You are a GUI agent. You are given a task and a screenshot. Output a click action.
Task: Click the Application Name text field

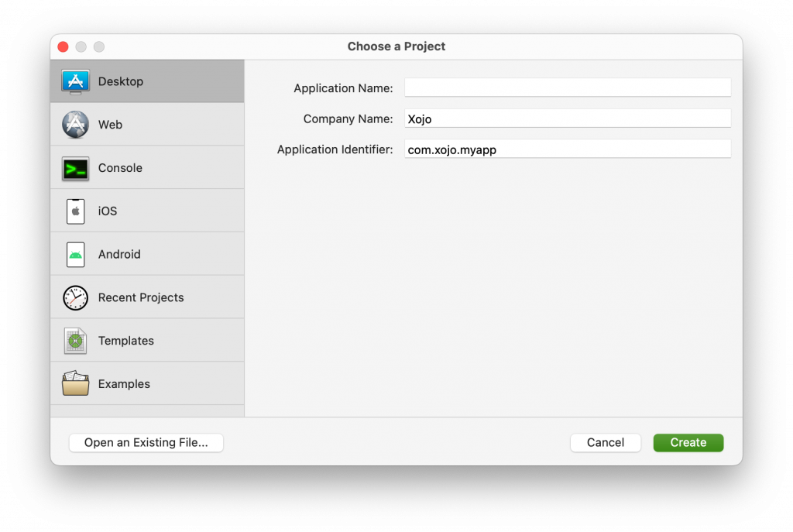pyautogui.click(x=567, y=88)
